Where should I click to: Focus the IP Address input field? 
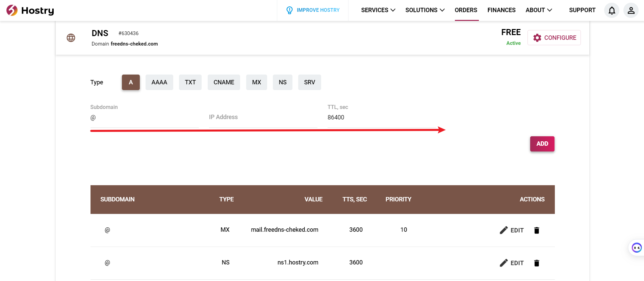(x=263, y=117)
